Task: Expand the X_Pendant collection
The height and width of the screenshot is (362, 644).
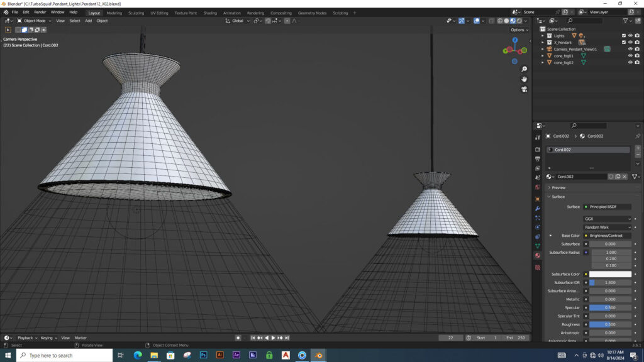Action: click(543, 42)
